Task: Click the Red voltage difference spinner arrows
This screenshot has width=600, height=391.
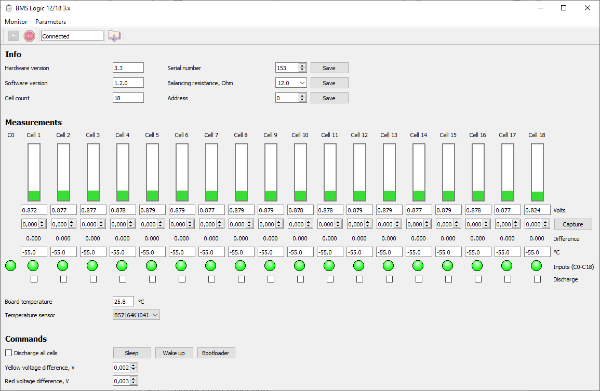Action: (x=134, y=381)
